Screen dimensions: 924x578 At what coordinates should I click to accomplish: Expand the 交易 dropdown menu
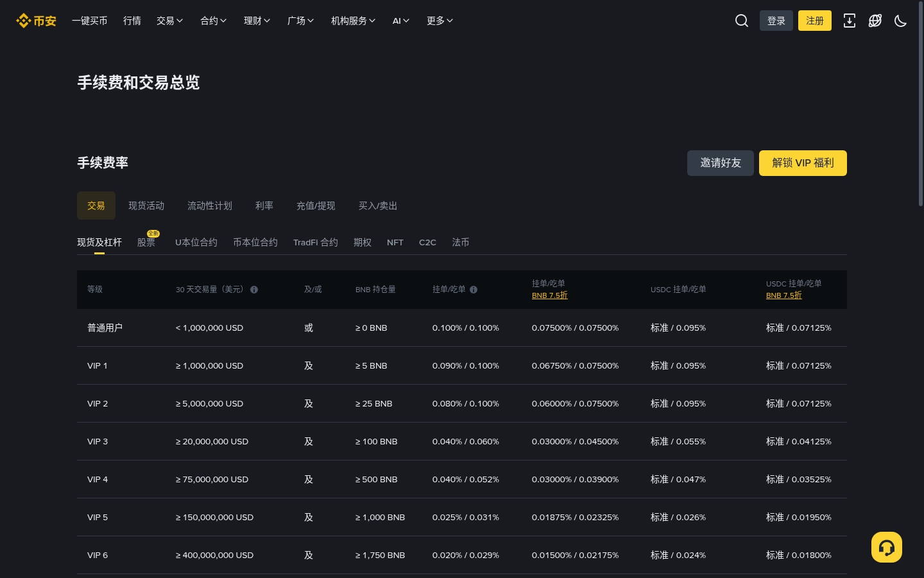click(x=170, y=21)
